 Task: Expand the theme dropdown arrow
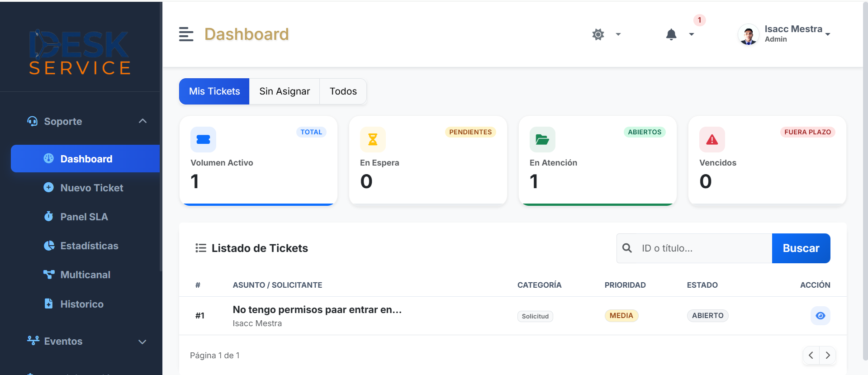[x=618, y=34]
